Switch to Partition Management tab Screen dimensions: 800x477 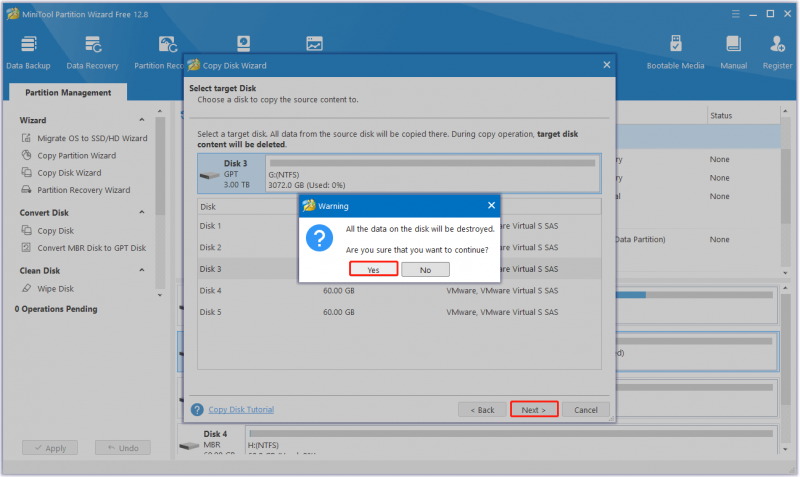(x=68, y=92)
